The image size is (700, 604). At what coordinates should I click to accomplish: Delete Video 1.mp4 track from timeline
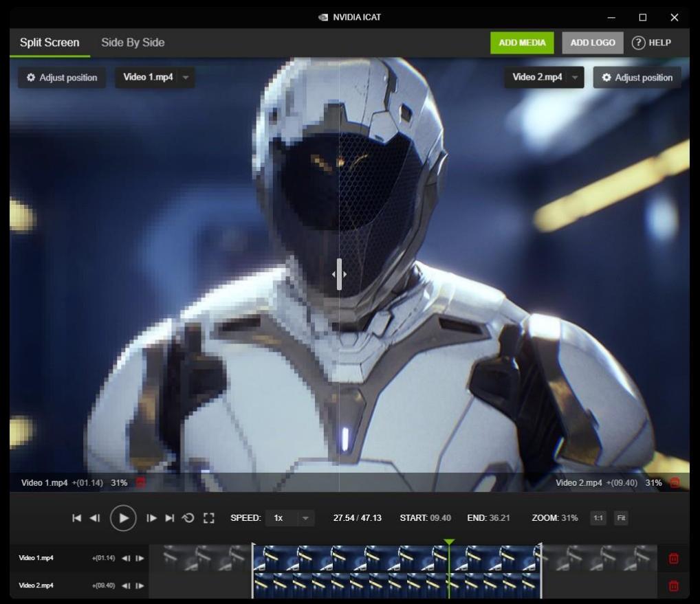point(673,559)
